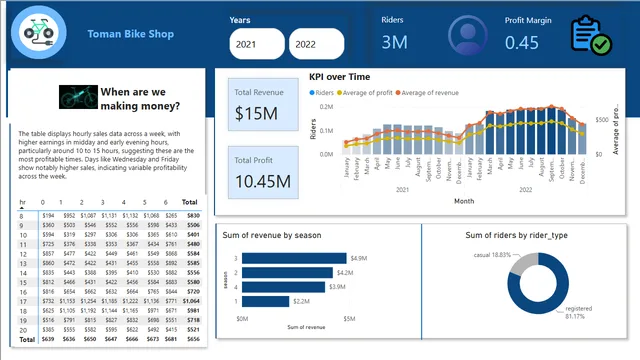Click the hour 19 row total $718

pos(193,320)
